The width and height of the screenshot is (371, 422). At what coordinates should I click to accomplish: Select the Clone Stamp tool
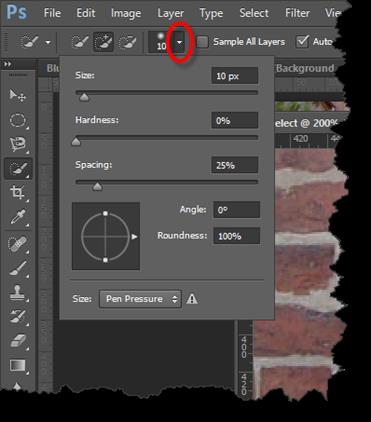pos(18,292)
